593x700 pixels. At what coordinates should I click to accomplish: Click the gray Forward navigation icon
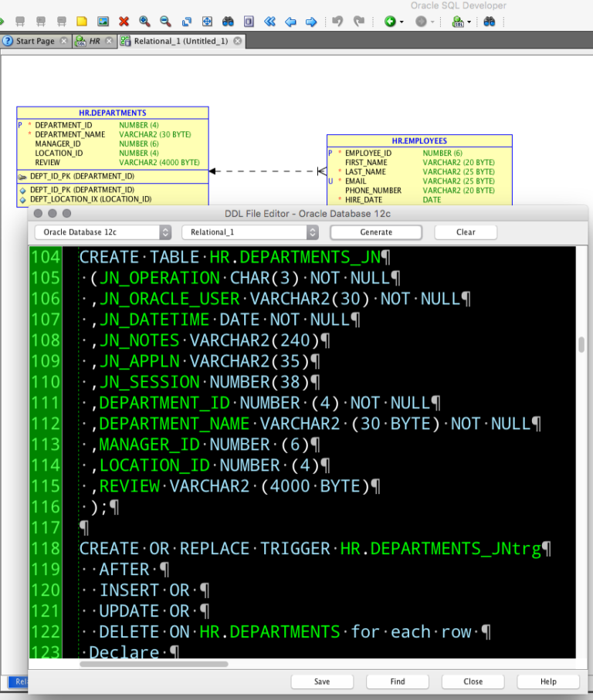421,21
